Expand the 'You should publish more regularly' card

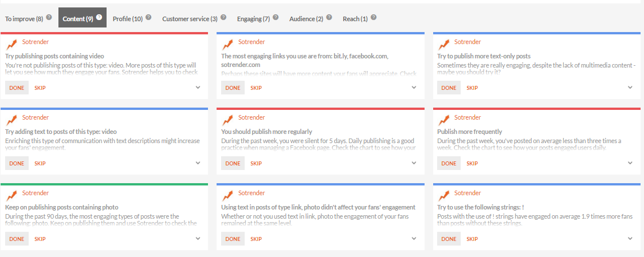[414, 163]
